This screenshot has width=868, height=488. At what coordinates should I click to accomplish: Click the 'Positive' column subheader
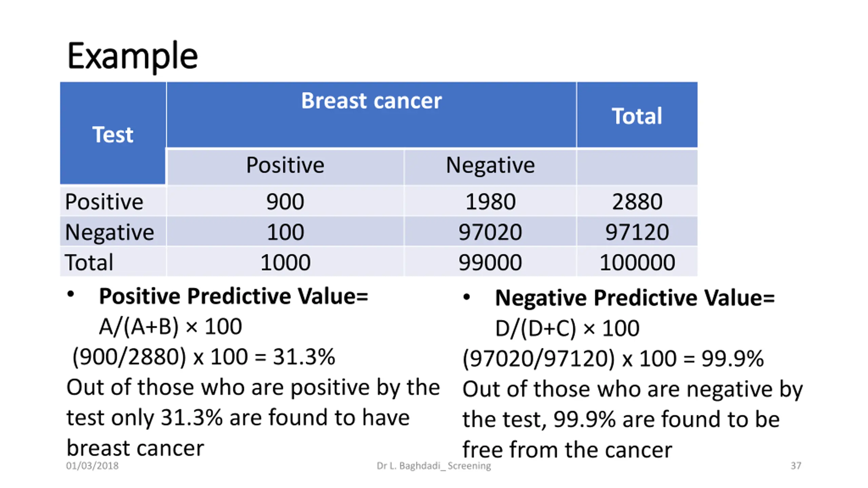[x=285, y=166]
